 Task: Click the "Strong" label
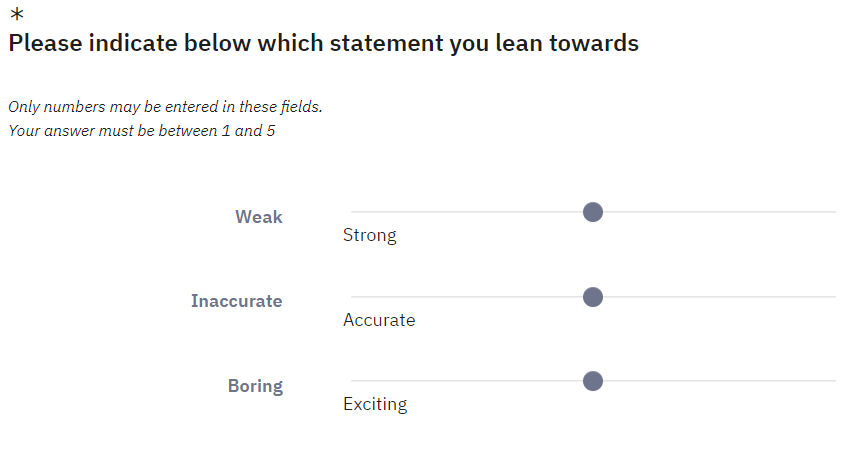tap(370, 236)
